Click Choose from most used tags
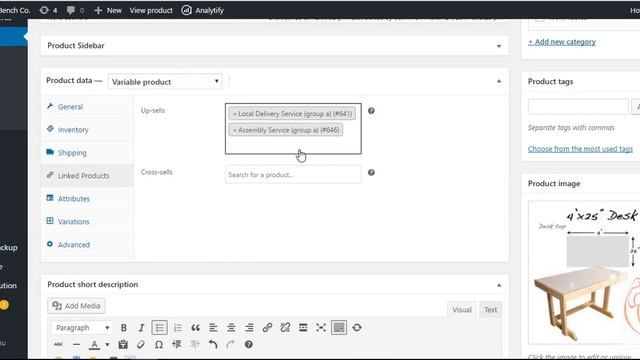640x360 pixels. pyautogui.click(x=580, y=149)
